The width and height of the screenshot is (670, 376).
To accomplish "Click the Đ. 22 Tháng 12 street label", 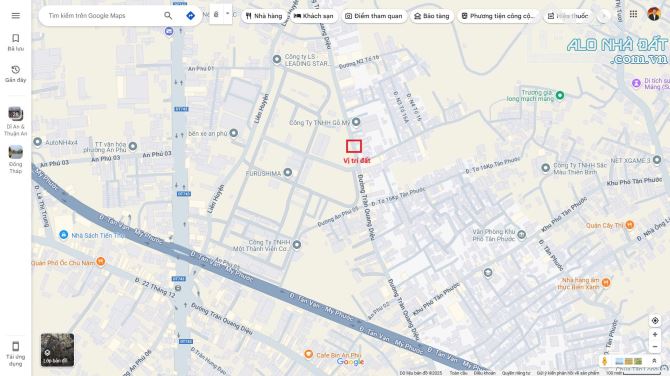I will [x=155, y=287].
